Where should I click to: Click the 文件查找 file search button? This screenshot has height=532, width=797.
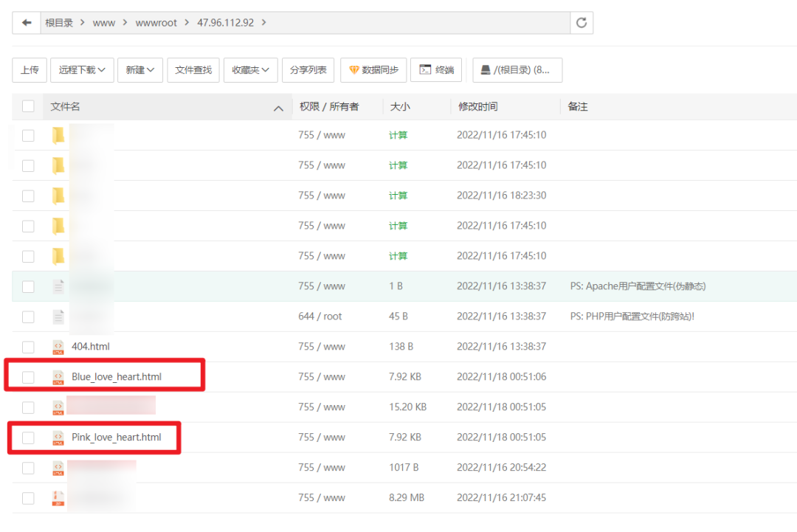[193, 70]
